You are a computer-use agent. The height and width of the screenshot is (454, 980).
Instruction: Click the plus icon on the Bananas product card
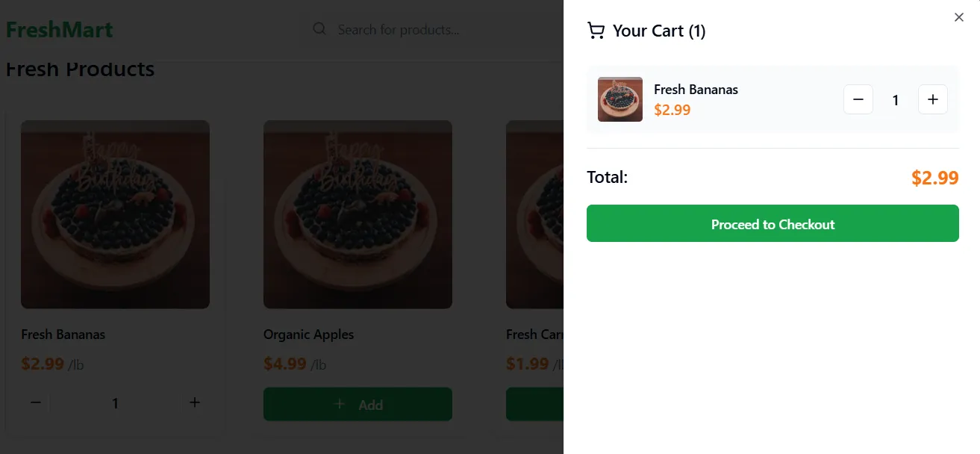(x=195, y=402)
